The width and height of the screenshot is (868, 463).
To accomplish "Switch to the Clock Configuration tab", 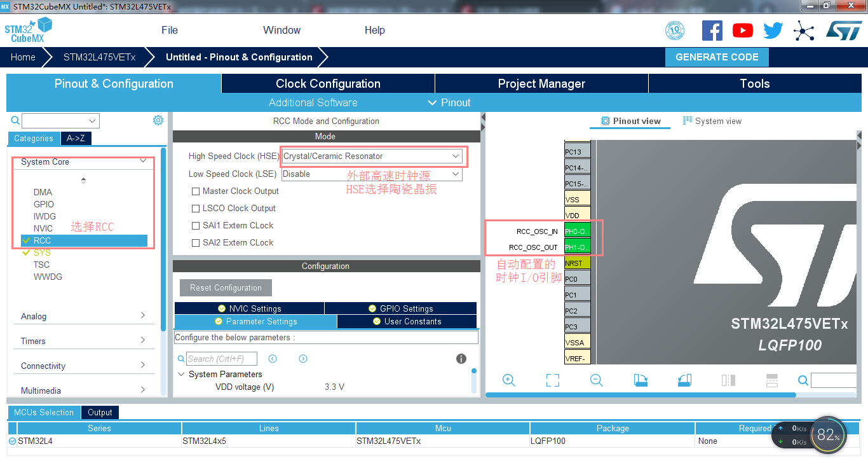I will pyautogui.click(x=328, y=83).
